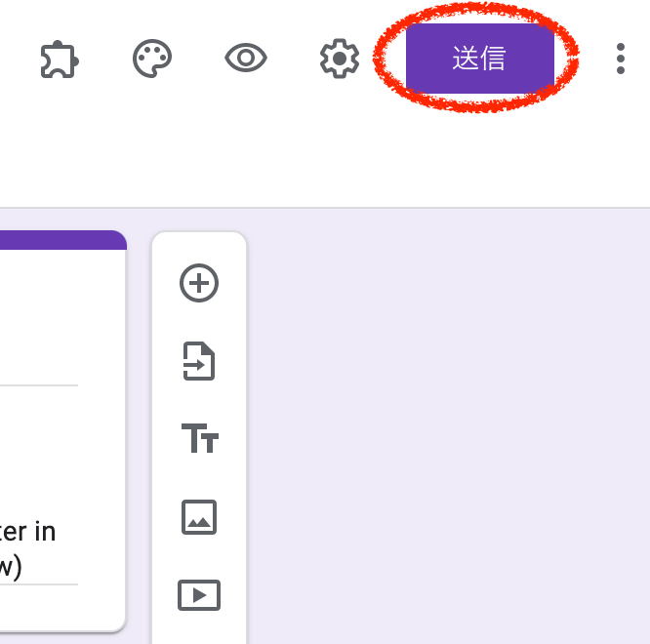The width and height of the screenshot is (650, 644).
Task: Preview the form with the eye icon
Action: pos(246,58)
